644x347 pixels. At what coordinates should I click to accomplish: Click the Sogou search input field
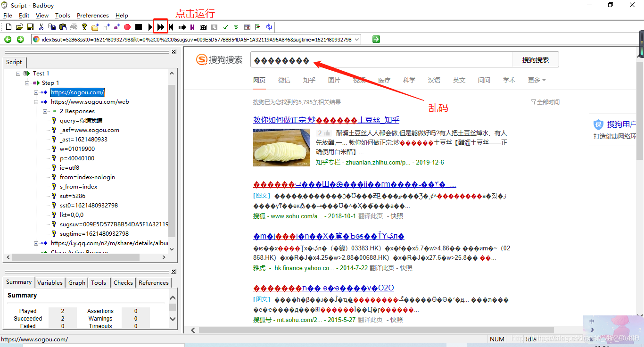[x=381, y=60]
